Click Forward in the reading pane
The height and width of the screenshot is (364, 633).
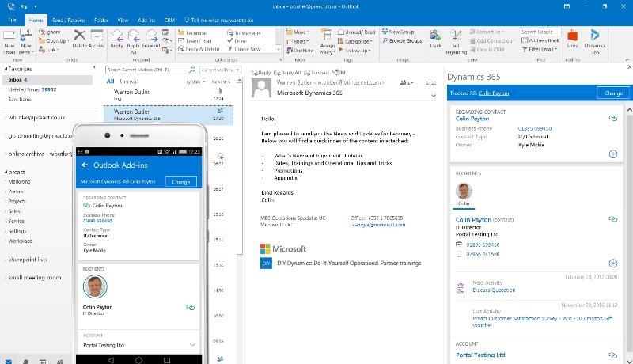316,73
